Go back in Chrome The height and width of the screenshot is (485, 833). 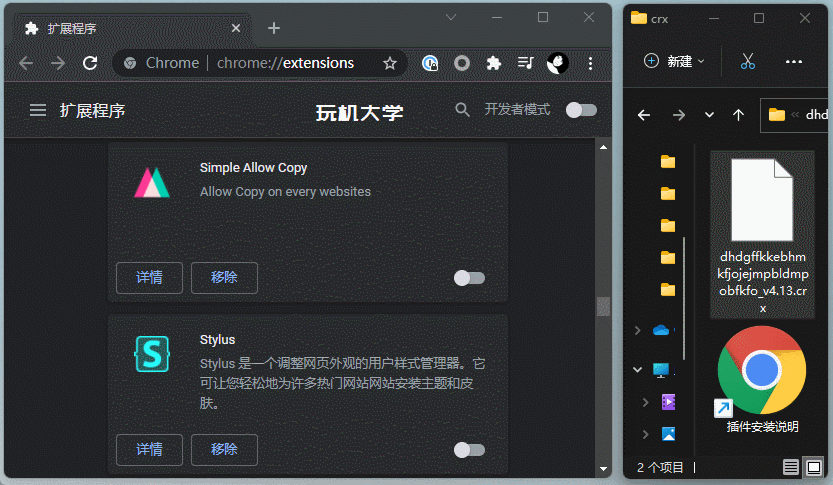click(26, 63)
